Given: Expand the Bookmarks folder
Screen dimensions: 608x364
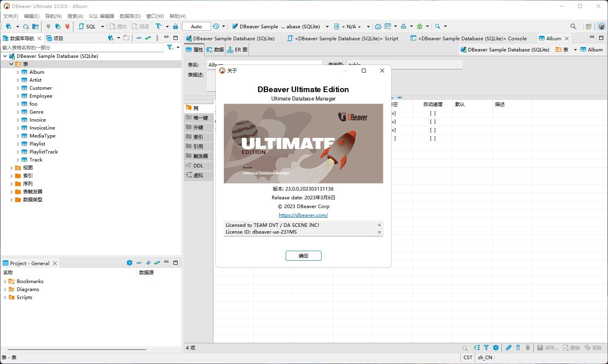Looking at the screenshot, I should coord(5,281).
